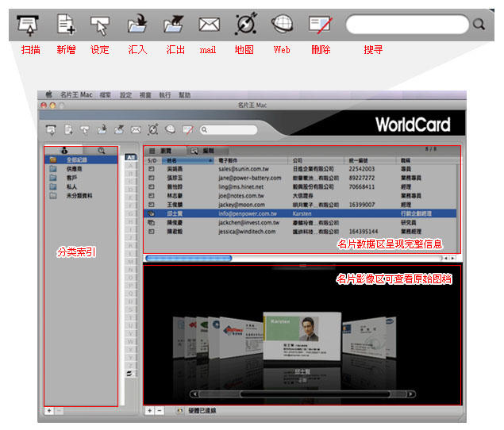This screenshot has height=430, width=504.
Task: Select row with sales@sunin.com.tw
Action: pos(300,169)
